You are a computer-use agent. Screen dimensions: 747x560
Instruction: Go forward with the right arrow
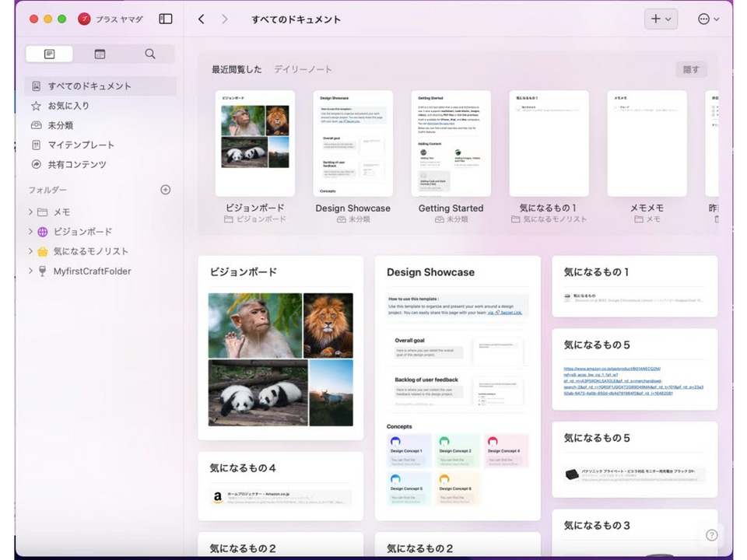click(224, 19)
